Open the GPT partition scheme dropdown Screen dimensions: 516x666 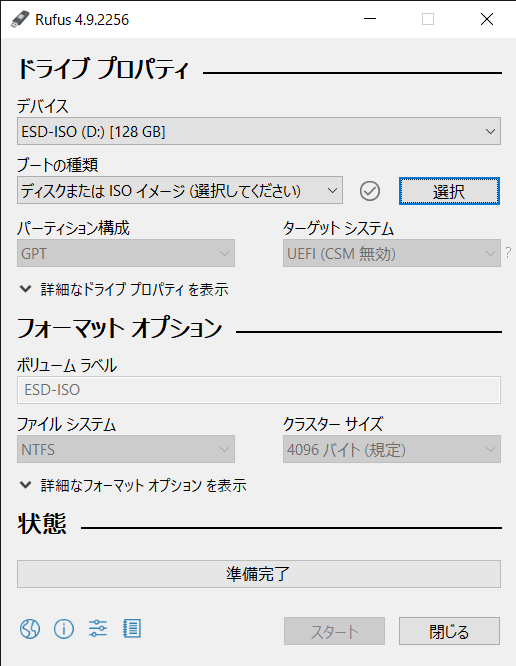point(126,253)
